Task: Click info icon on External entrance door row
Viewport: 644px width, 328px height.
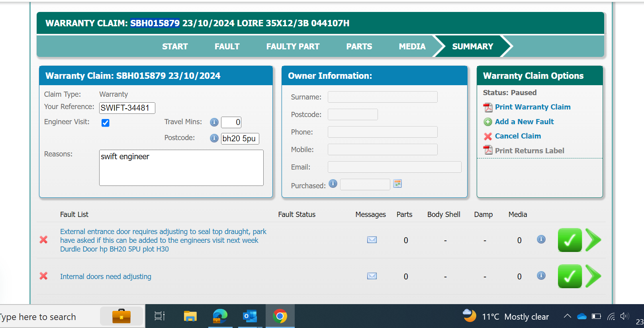Action: click(x=541, y=239)
